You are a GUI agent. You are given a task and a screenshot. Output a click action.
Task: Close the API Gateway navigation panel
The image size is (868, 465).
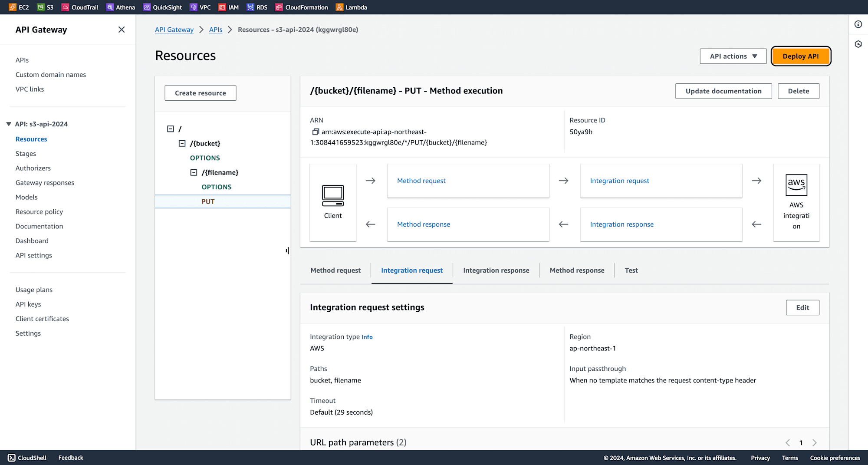122,30
